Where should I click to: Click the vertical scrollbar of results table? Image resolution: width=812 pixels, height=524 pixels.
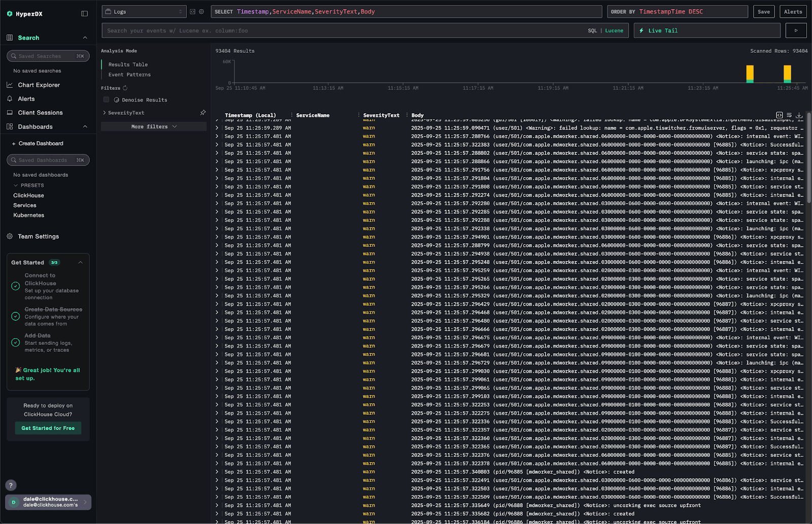pos(808,157)
